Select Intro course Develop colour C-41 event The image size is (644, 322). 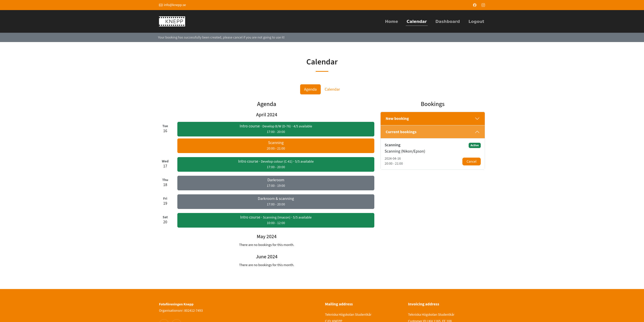pyautogui.click(x=276, y=164)
